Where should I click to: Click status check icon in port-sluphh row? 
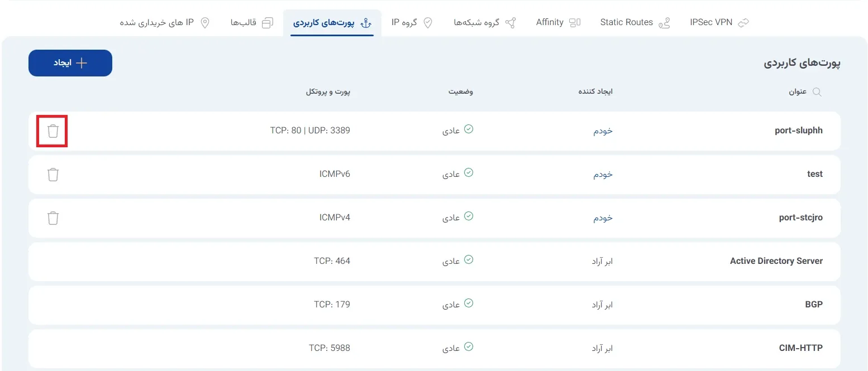[469, 129]
